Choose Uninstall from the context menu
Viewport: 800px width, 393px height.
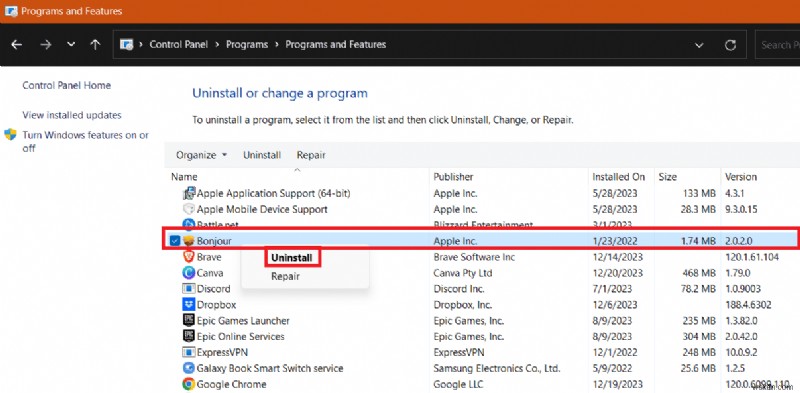tap(292, 258)
